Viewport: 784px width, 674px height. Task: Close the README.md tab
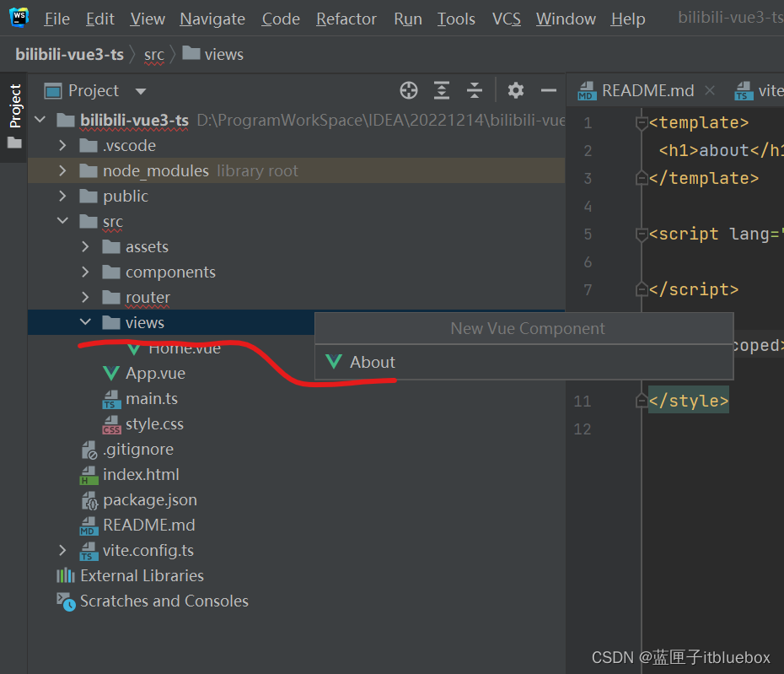(709, 90)
